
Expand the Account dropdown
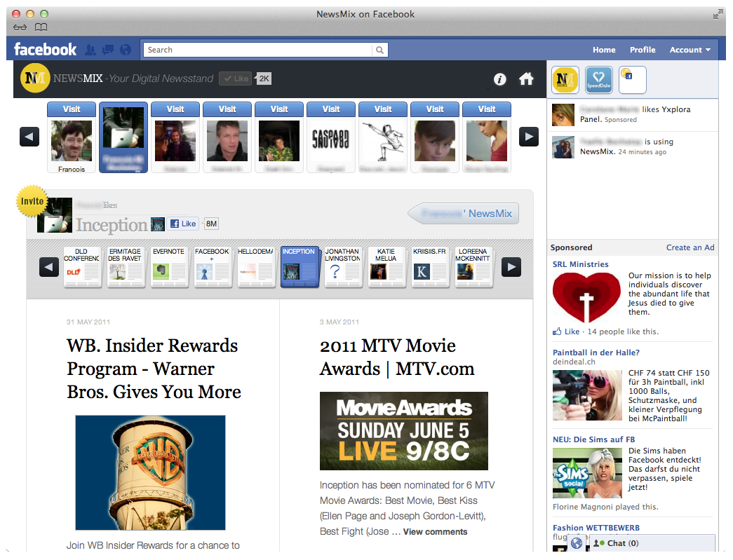(x=690, y=50)
